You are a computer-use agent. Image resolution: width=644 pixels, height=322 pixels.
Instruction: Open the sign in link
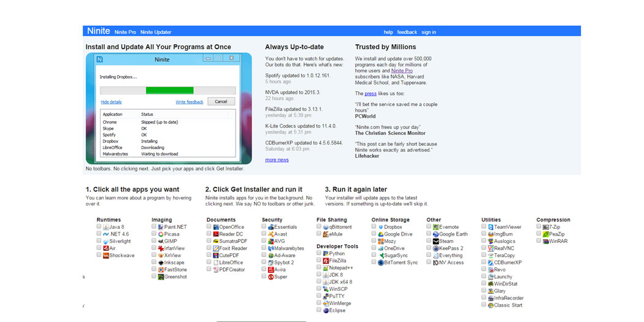429,32
